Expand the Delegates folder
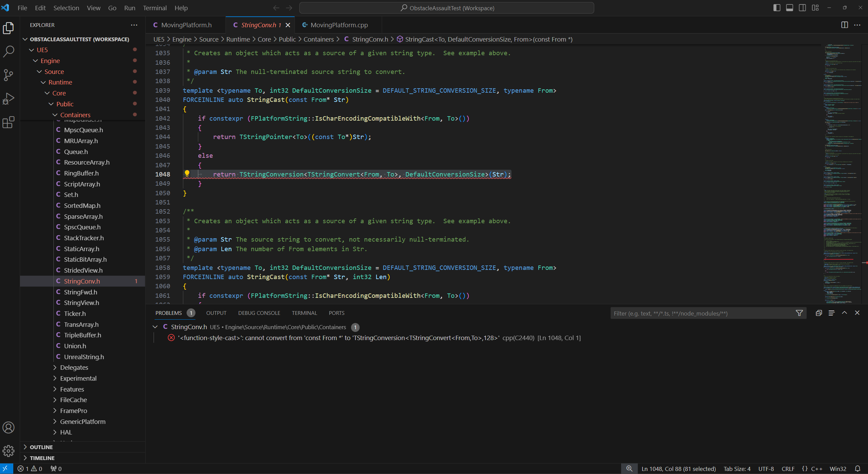The height and width of the screenshot is (474, 868). 74,367
